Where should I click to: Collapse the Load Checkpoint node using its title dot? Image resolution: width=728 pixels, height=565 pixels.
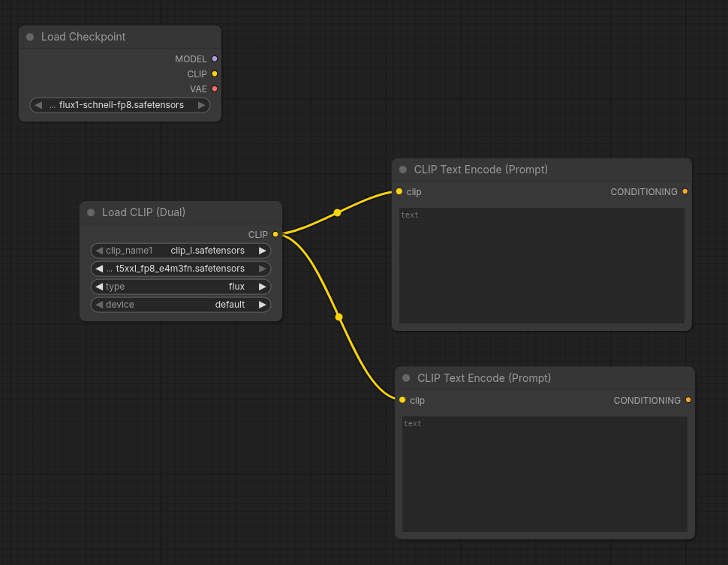pos(30,37)
